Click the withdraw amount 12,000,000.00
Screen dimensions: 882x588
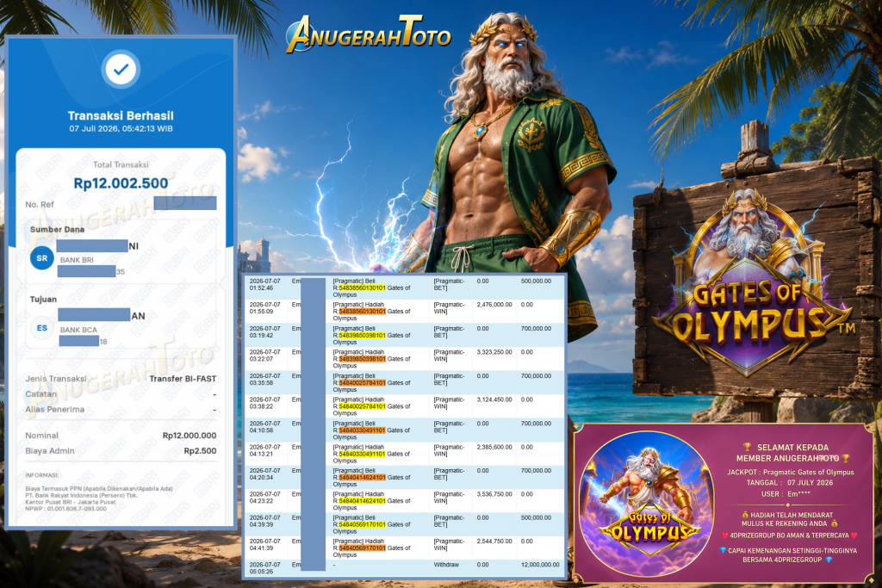(x=540, y=565)
